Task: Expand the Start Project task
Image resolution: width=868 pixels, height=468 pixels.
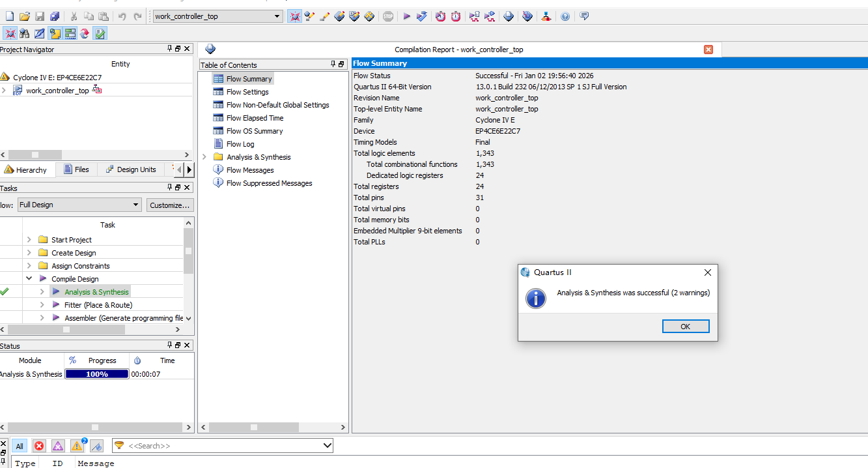Action: pos(29,240)
